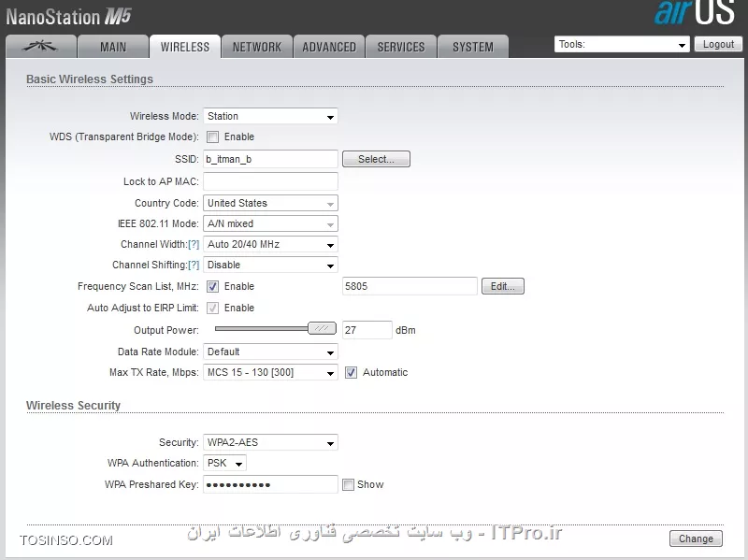Image resolution: width=748 pixels, height=560 pixels.
Task: Toggle Auto Adjust to EIRP Limit checkbox
Action: pyautogui.click(x=213, y=308)
